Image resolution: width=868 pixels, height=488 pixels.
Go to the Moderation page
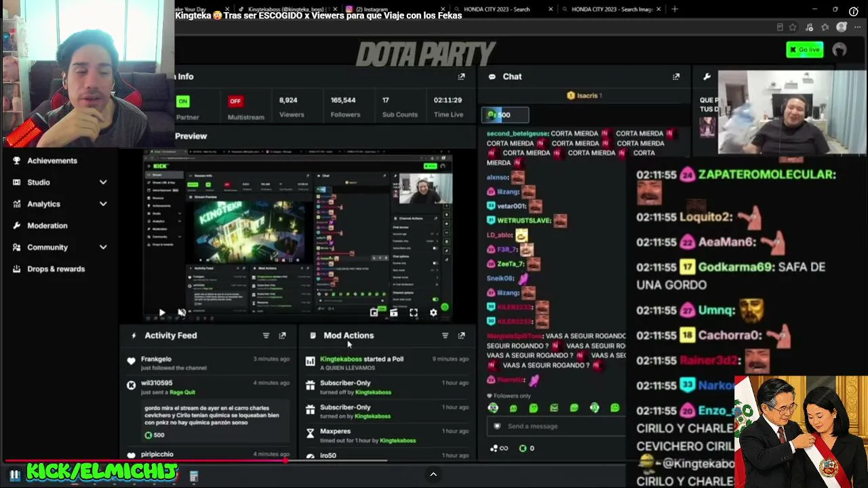click(47, 226)
